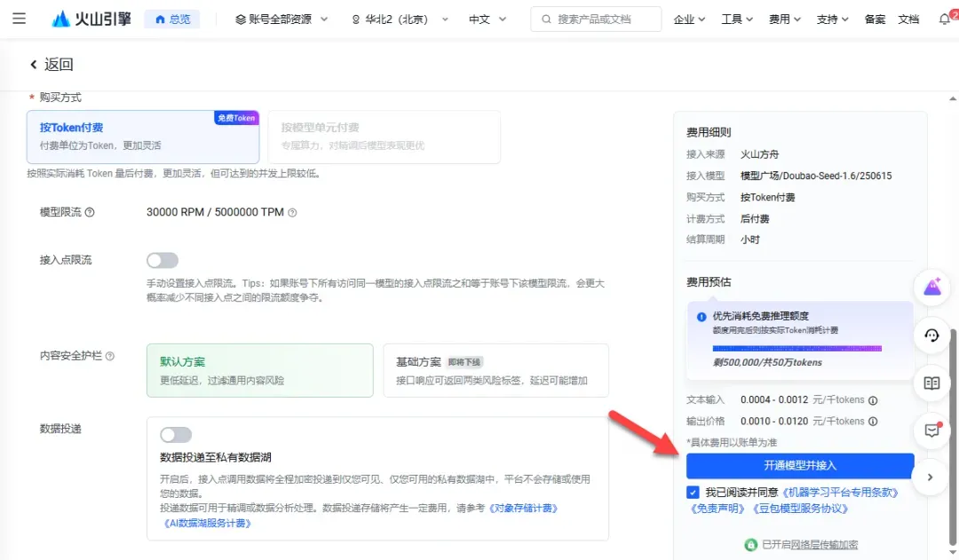Click info icon beside 文本输入 price
The width and height of the screenshot is (959, 560).
click(x=873, y=400)
